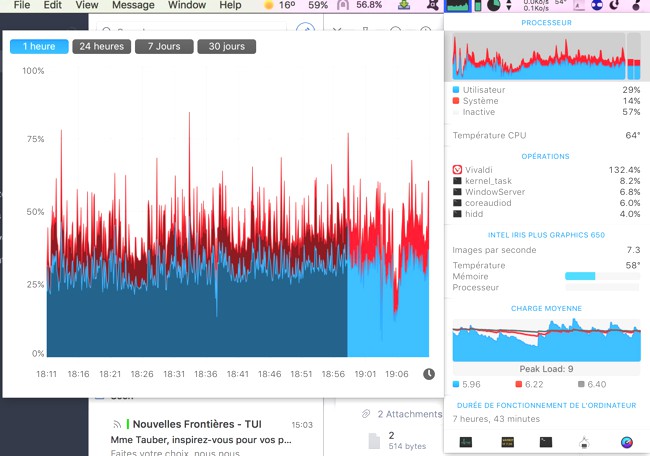Click the CPU graph menu bar icon
Viewport: 650px width, 456px height.
click(x=458, y=6)
